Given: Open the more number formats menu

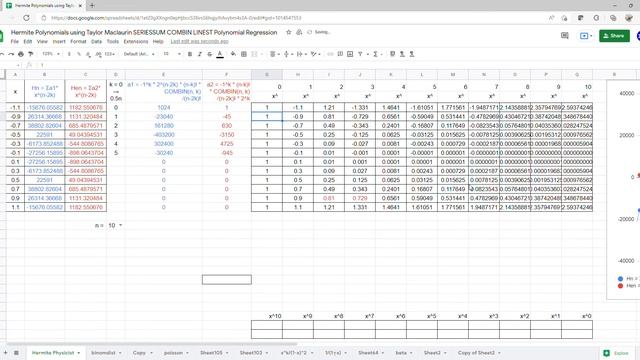Looking at the screenshot, I should pyautogui.click(x=110, y=54).
